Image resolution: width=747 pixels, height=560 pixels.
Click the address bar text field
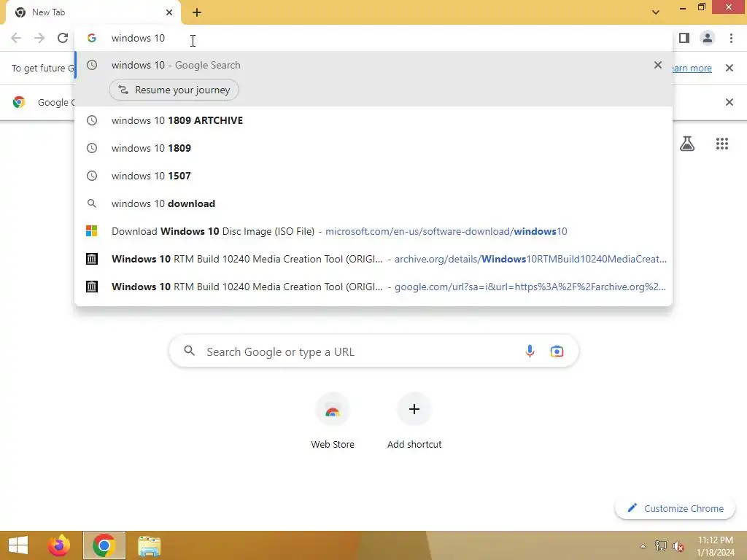click(373, 38)
